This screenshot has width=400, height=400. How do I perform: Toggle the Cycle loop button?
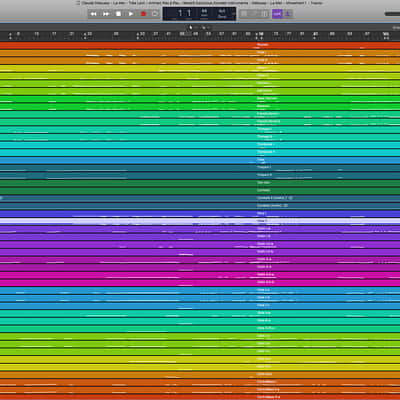tap(155, 14)
